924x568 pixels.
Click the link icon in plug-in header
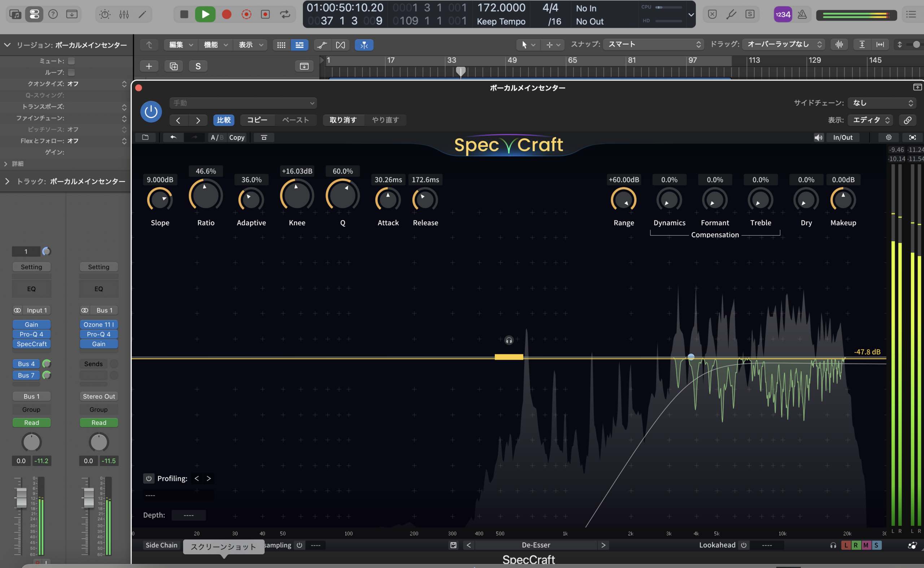point(907,120)
